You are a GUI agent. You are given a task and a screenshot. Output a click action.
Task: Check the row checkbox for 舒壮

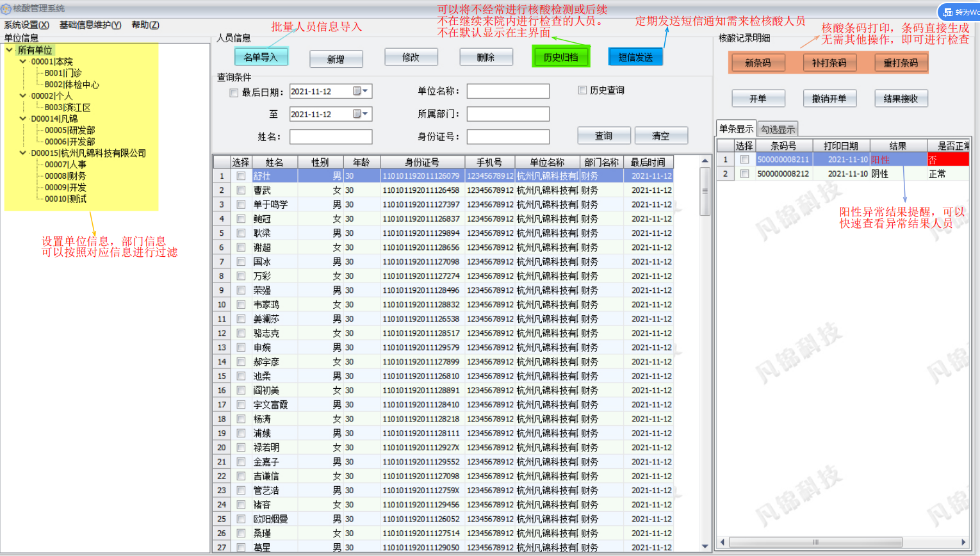[x=241, y=176]
